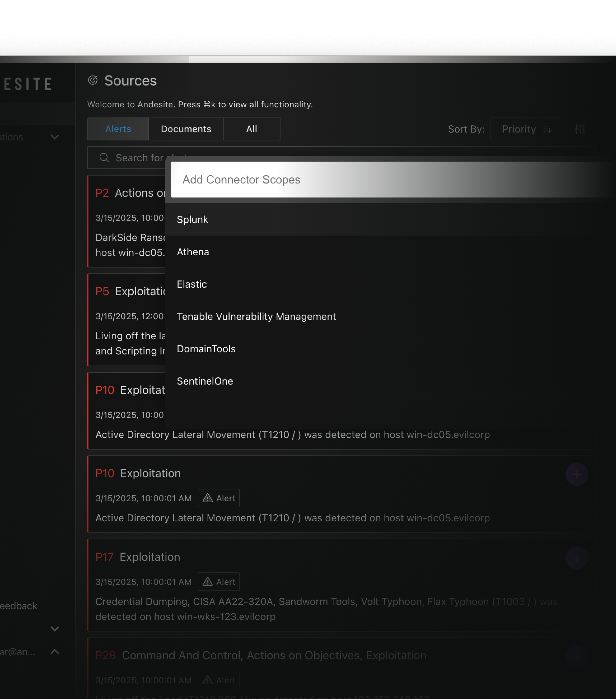616x699 pixels.
Task: Click the P5 timestamp 3/15/2025, 12:00
Action: tap(130, 316)
